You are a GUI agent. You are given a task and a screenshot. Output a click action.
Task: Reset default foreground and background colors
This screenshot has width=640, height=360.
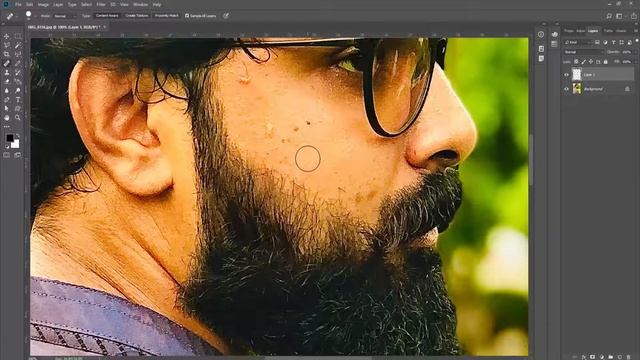click(x=7, y=146)
